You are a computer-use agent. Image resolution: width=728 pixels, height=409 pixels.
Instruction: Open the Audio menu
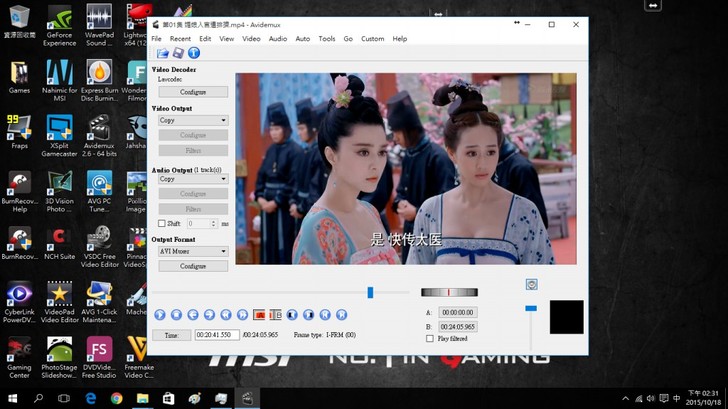pos(278,38)
